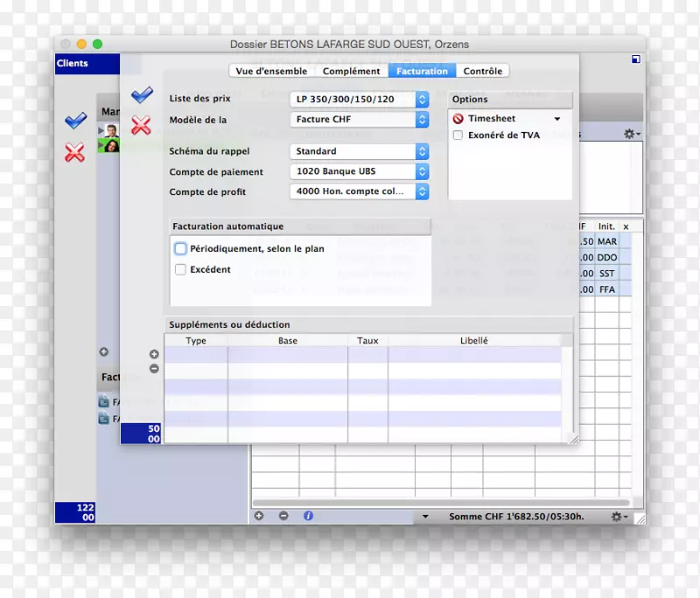Cancel with the dialog's red X

141,126
